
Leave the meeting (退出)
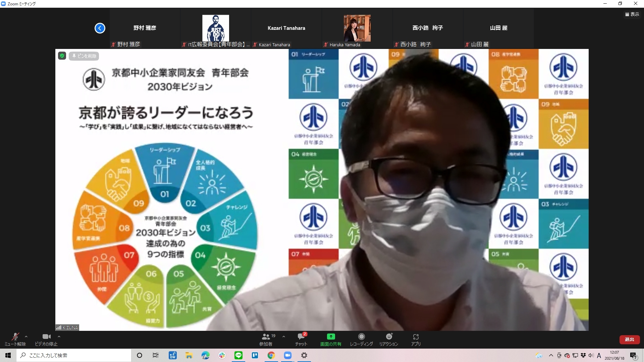(629, 340)
